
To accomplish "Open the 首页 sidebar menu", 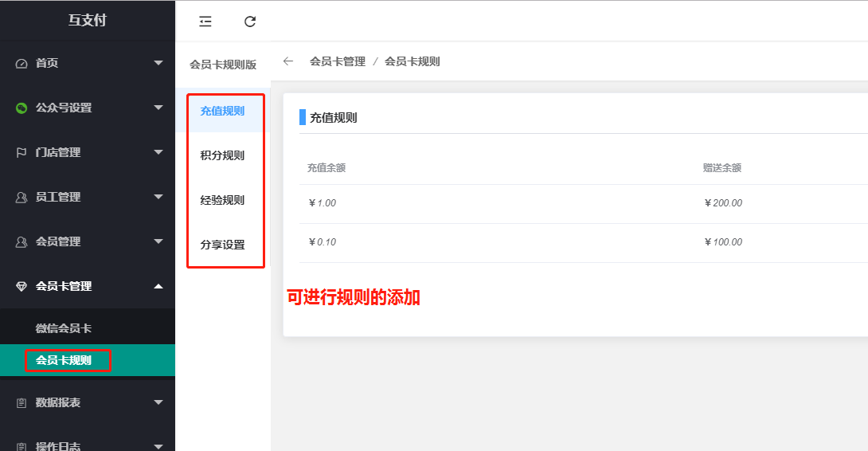I will click(88, 63).
